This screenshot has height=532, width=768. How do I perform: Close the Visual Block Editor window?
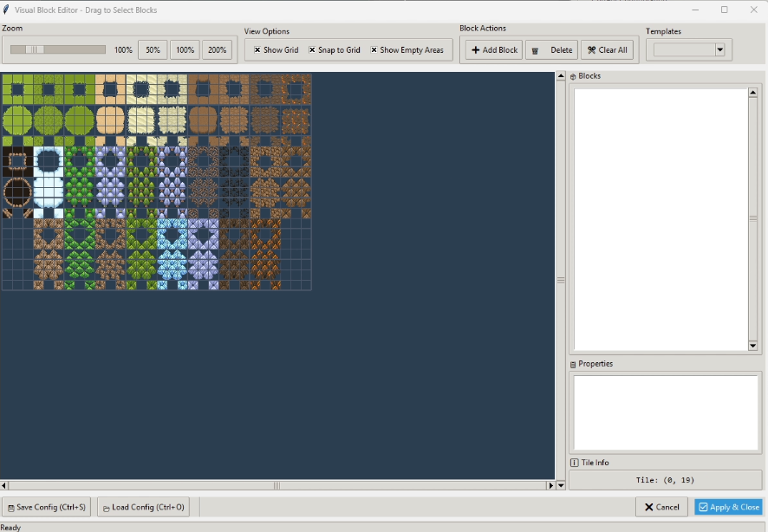(754, 10)
